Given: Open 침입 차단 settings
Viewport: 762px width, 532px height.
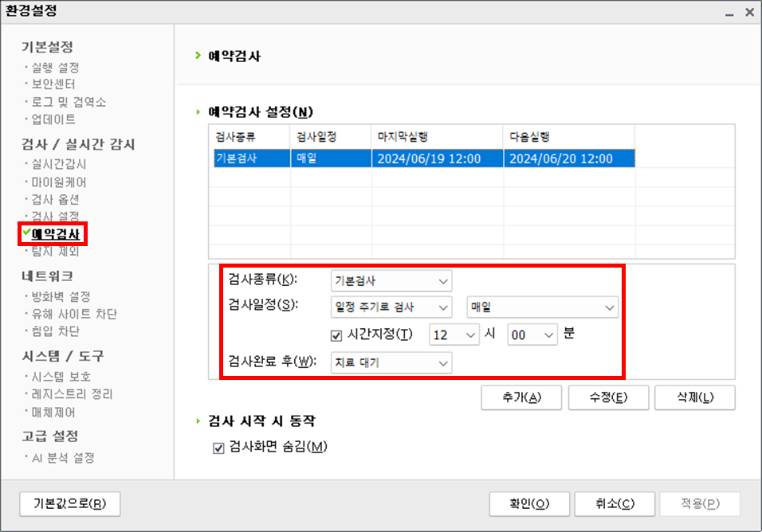Looking at the screenshot, I should [x=55, y=331].
